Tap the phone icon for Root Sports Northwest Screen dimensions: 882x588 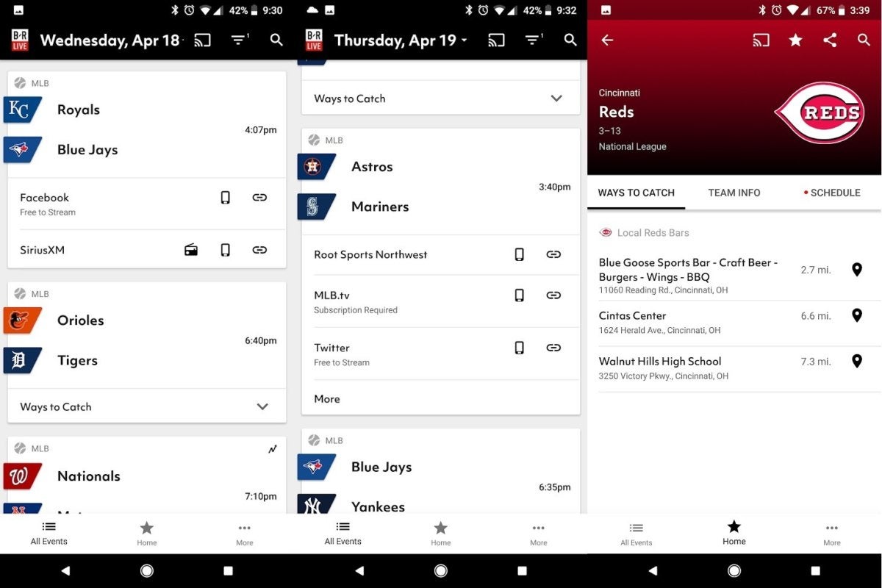click(x=520, y=254)
